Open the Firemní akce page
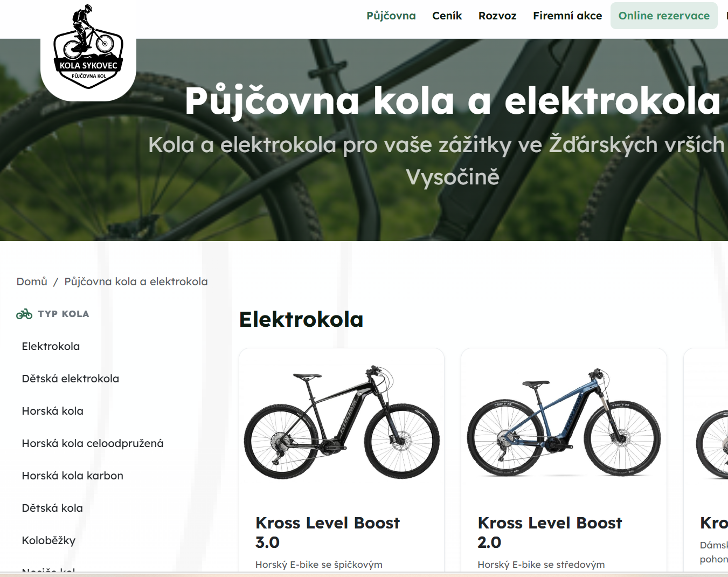This screenshot has height=577, width=728. (567, 16)
